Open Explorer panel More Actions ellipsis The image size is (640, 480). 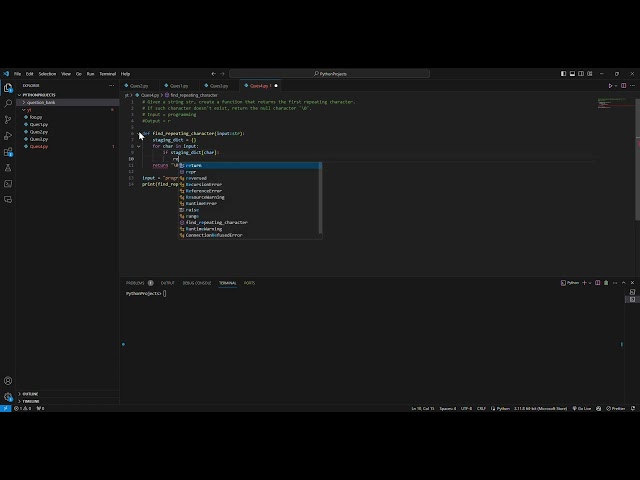click(111, 86)
